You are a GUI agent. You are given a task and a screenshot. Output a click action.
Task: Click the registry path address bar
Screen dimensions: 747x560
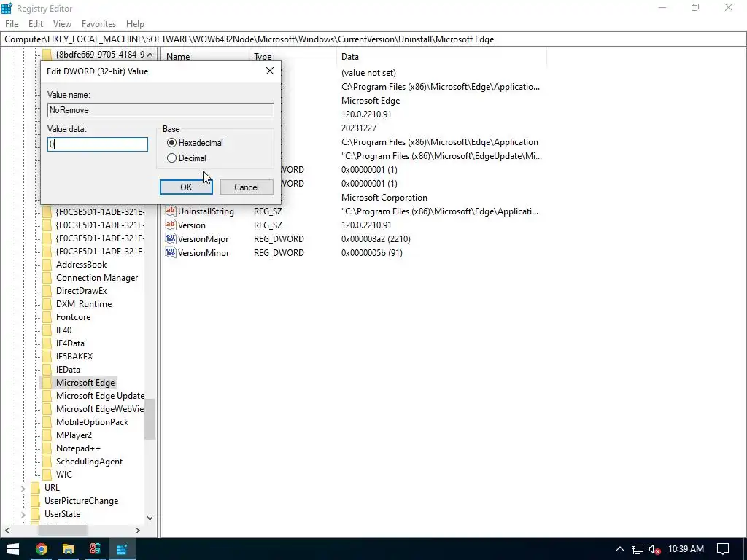[x=373, y=39]
